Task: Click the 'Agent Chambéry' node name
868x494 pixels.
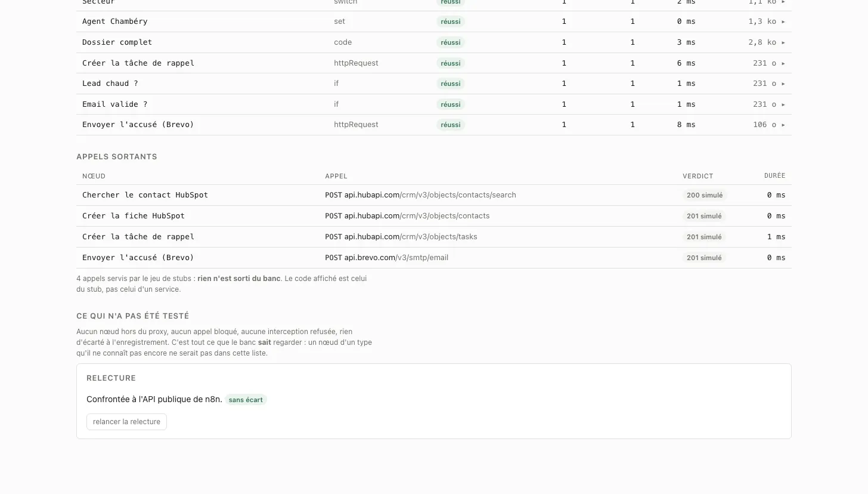Action: click(x=114, y=21)
